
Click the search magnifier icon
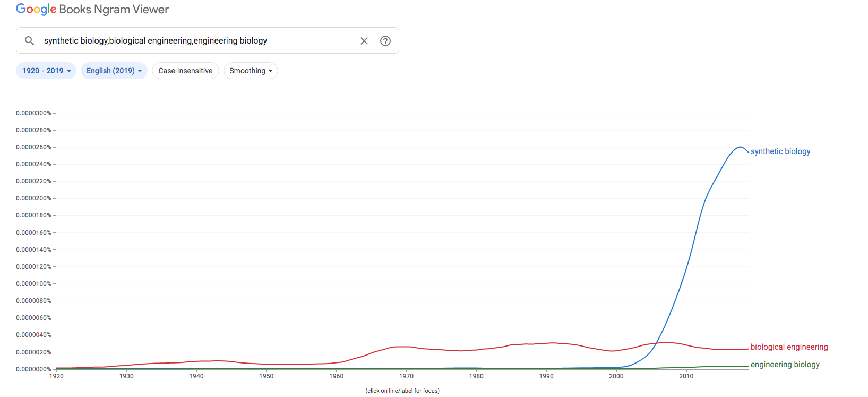30,41
